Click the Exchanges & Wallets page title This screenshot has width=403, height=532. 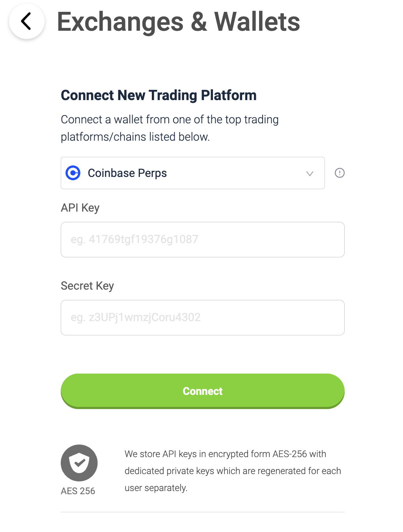pos(178,22)
